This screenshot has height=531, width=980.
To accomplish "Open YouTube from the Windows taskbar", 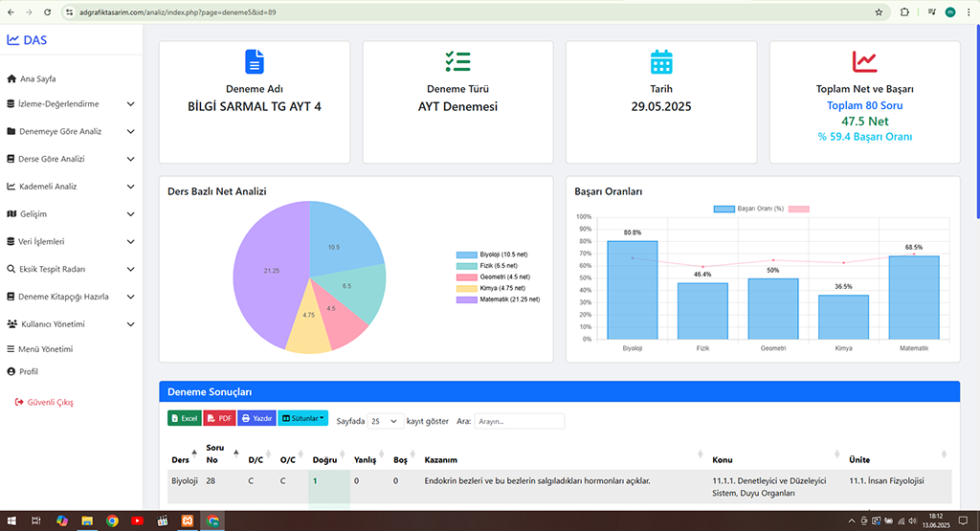I will tap(138, 520).
